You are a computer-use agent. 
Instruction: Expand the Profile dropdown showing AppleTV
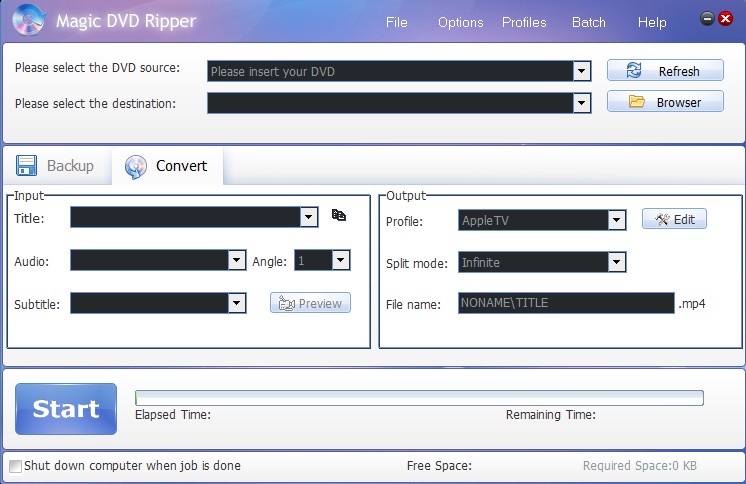click(x=617, y=220)
